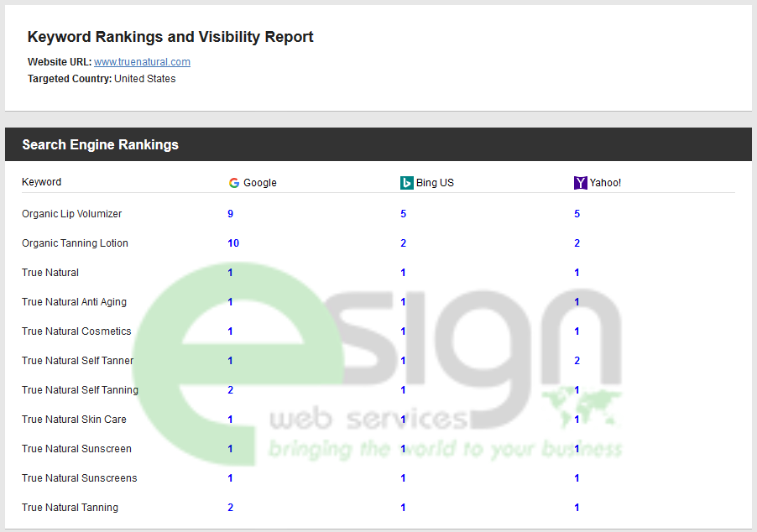Click Google rank 10 for Organic Tanning Lotion
Viewport: 757px width, 532px height.
233,243
